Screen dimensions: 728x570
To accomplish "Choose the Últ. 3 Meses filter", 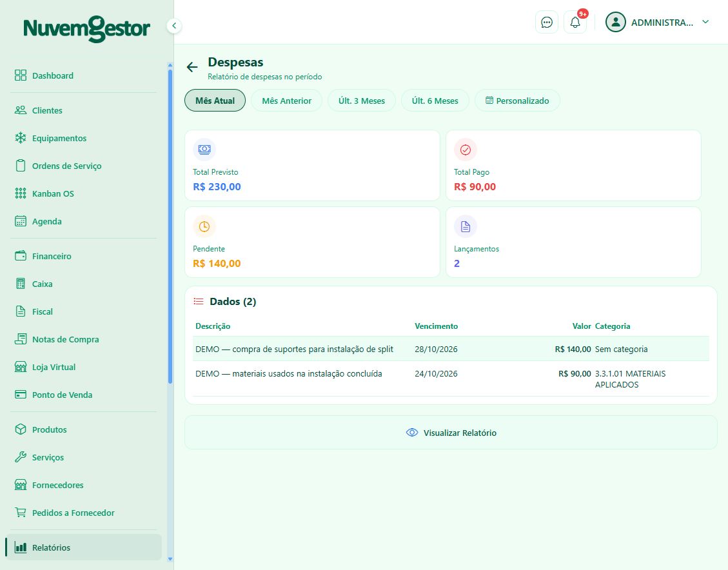I will click(362, 101).
